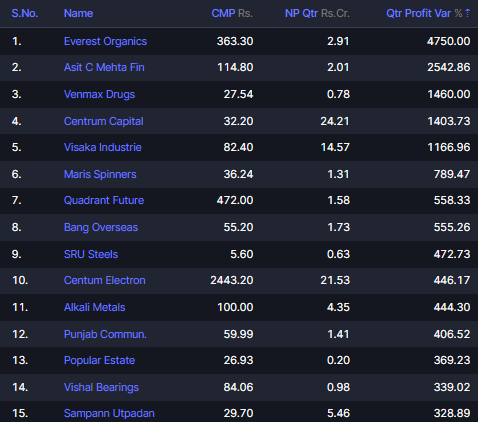Open Centrum Capital company link
The width and height of the screenshot is (478, 422).
(x=104, y=121)
